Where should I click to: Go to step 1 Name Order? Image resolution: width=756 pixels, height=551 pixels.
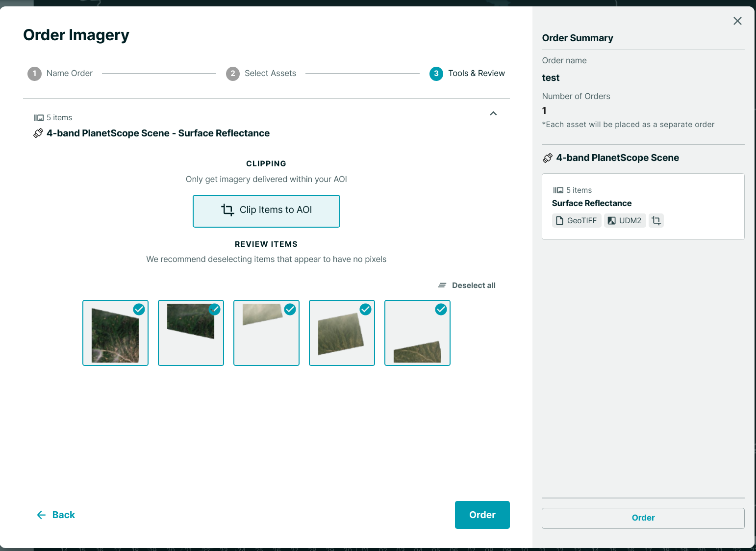point(60,74)
